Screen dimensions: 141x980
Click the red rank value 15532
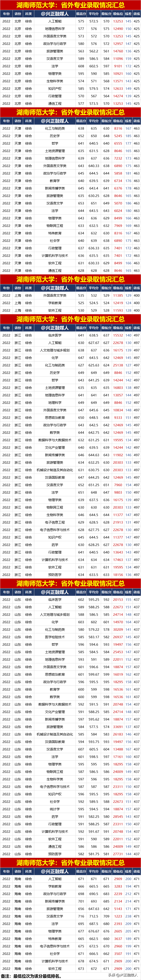[x=118, y=335]
